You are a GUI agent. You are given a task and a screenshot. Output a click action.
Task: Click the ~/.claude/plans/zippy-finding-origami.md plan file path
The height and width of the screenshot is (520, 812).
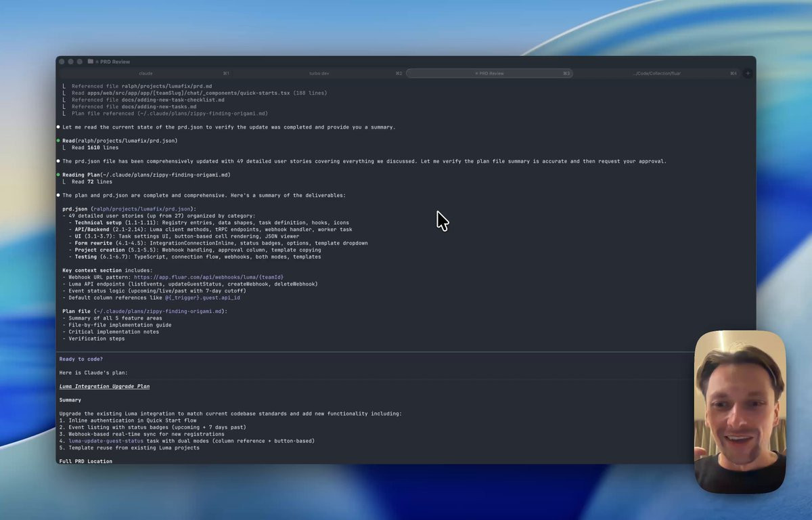click(159, 311)
